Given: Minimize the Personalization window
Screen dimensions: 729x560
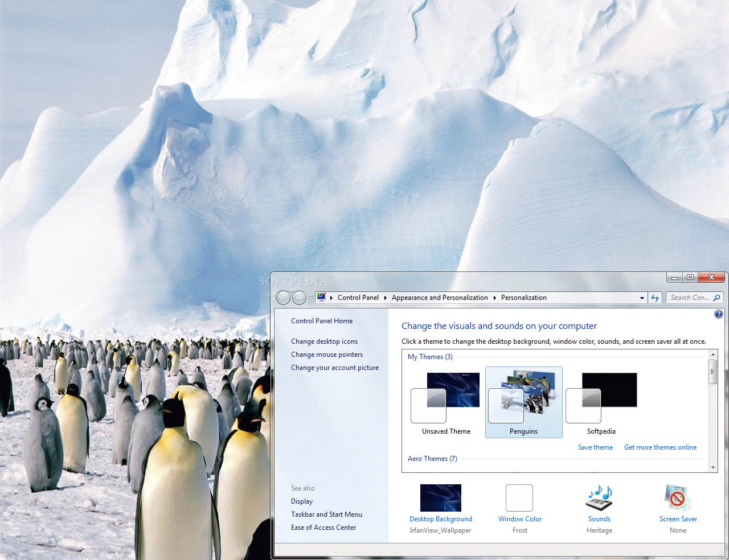Looking at the screenshot, I should [675, 278].
